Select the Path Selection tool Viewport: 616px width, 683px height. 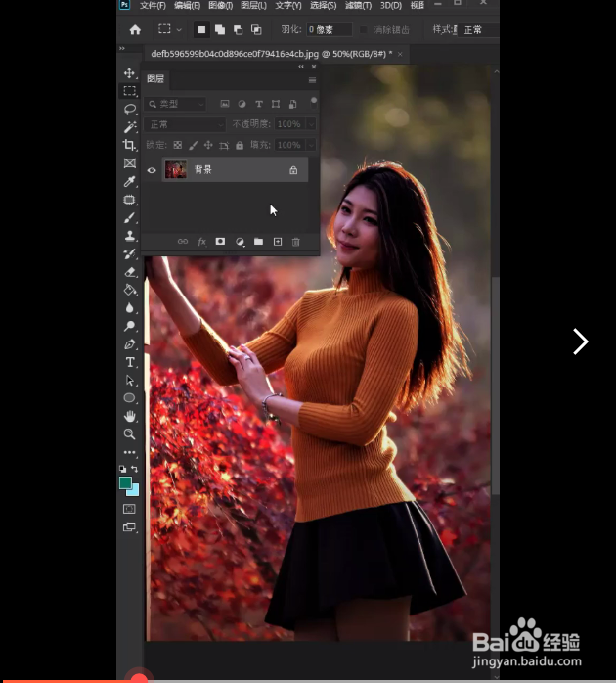pyautogui.click(x=129, y=381)
